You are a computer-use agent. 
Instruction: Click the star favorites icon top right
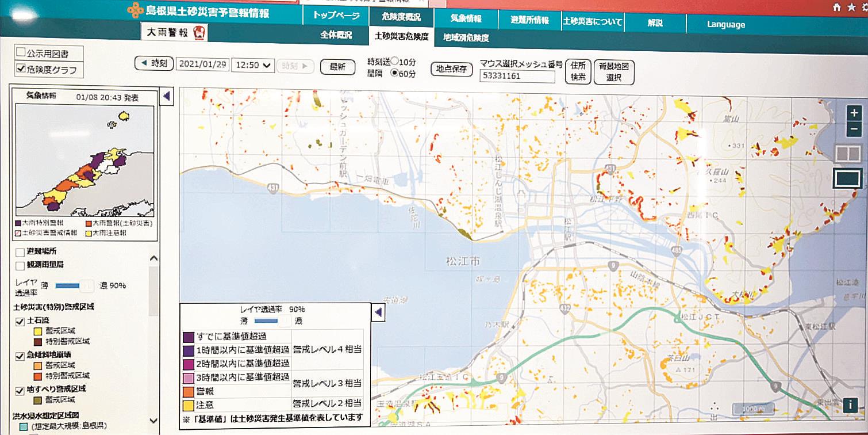(x=850, y=7)
